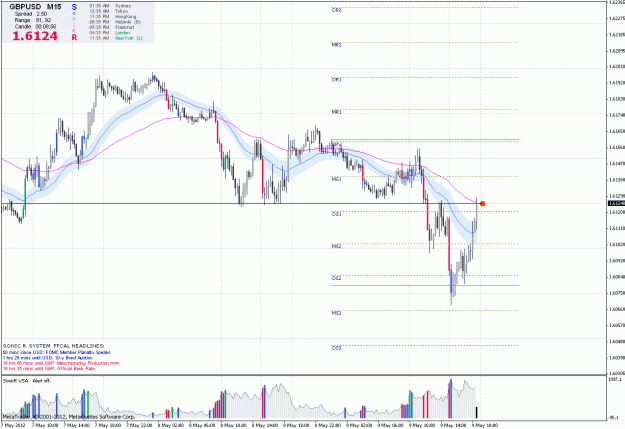Click the MS3 pivot level label
This screenshot has height=429, width=625.
[x=336, y=313]
